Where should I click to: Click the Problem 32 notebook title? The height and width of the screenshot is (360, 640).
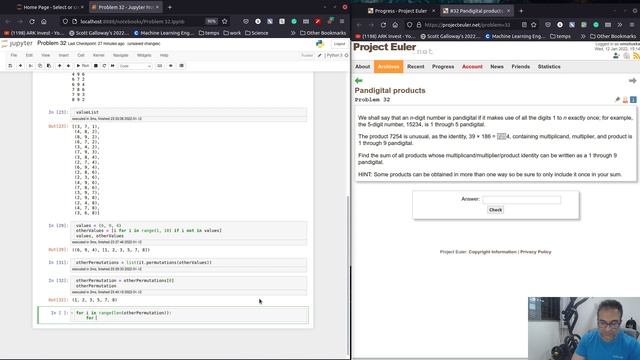(x=51, y=43)
